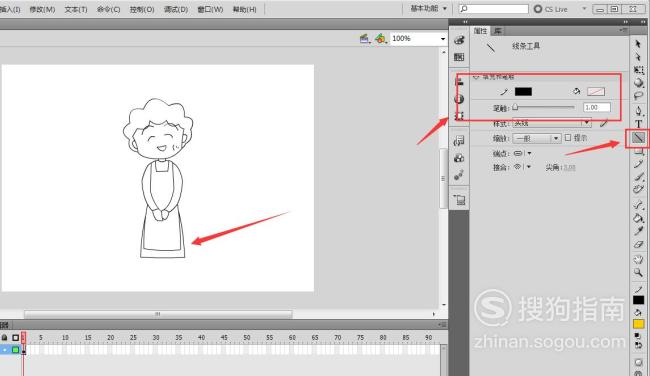Select the Eraser tool

click(638, 245)
